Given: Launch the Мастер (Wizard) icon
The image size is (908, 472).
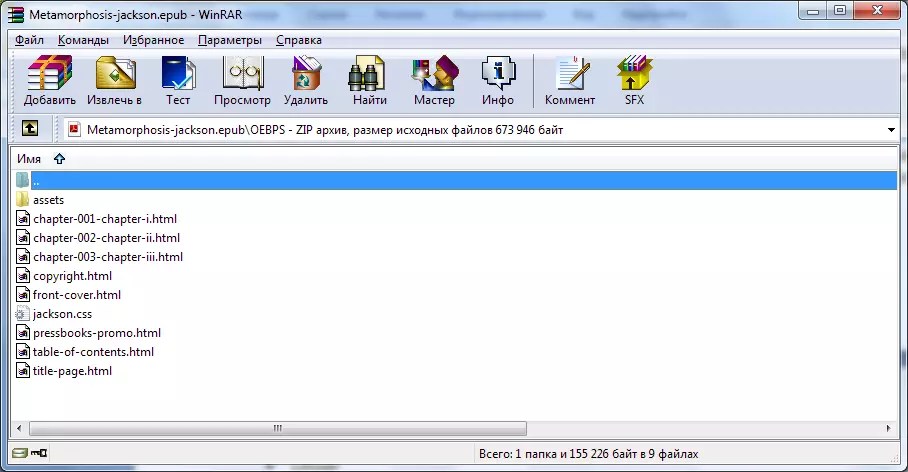Looking at the screenshot, I should pyautogui.click(x=434, y=74).
